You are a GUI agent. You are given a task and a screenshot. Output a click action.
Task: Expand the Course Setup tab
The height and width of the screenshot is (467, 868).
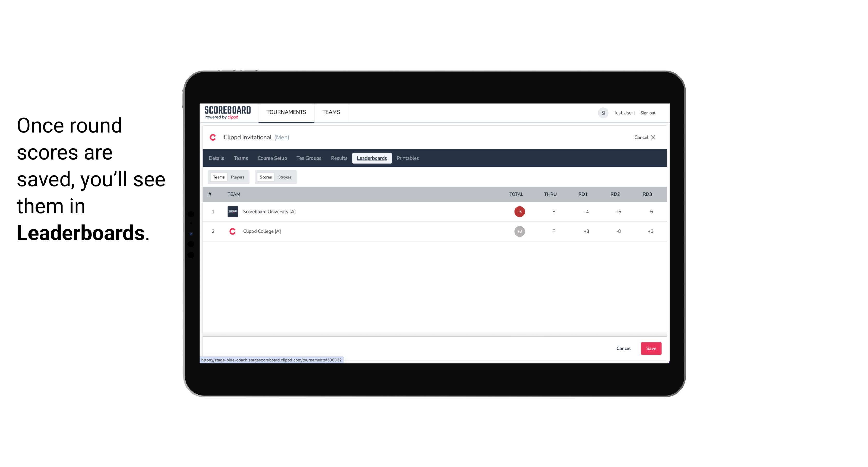(x=272, y=158)
